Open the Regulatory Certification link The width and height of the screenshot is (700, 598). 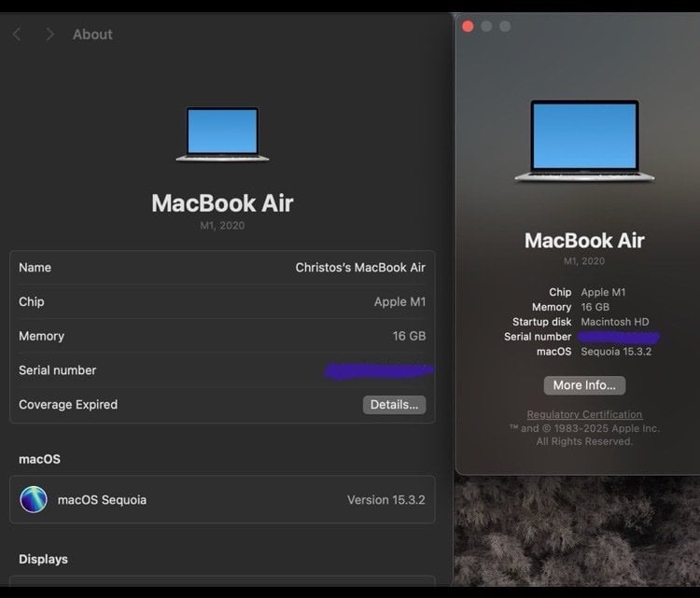[584, 414]
